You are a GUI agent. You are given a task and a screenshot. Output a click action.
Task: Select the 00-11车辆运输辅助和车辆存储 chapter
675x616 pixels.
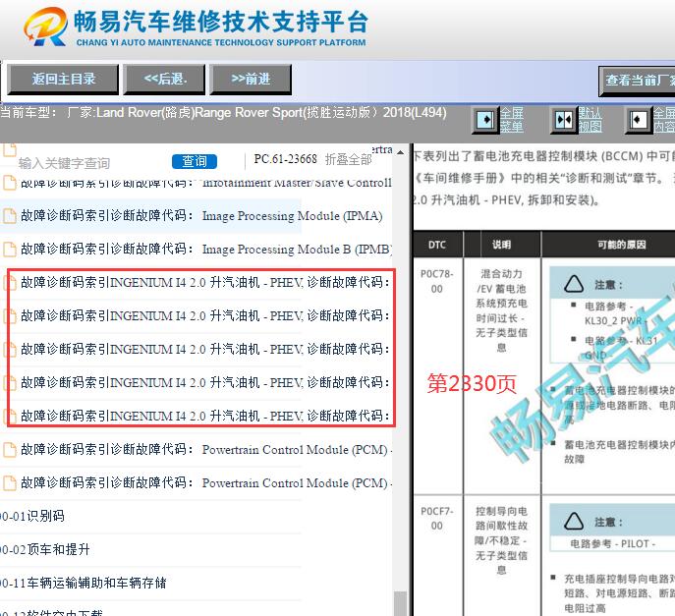84,583
